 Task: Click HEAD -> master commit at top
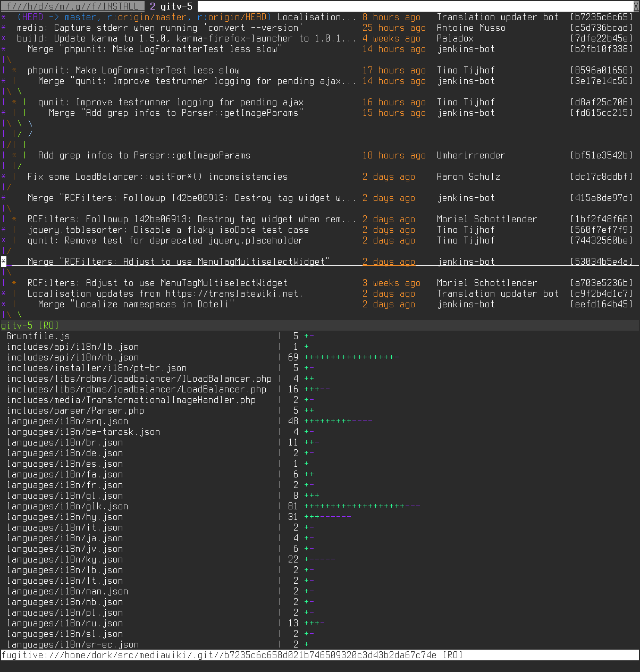[187, 17]
